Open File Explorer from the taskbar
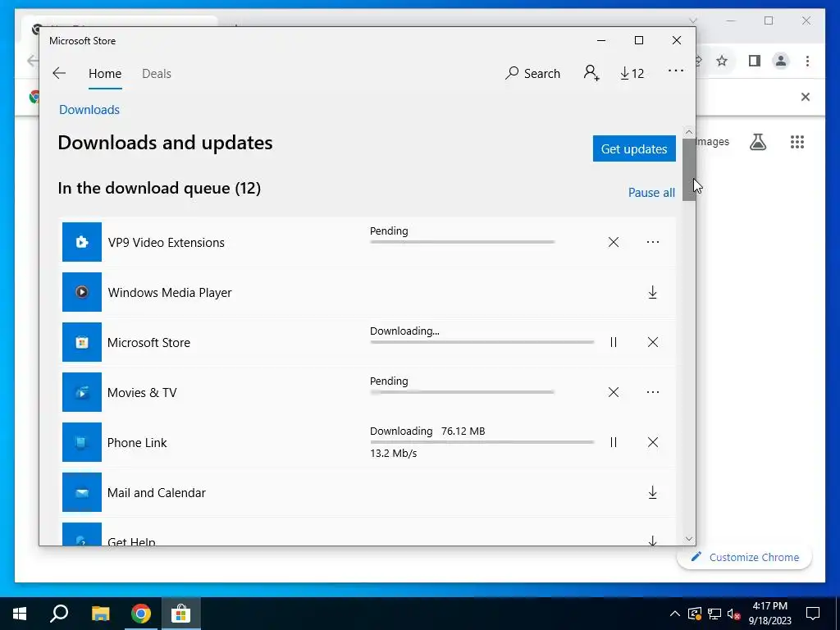The width and height of the screenshot is (840, 630). 100,614
